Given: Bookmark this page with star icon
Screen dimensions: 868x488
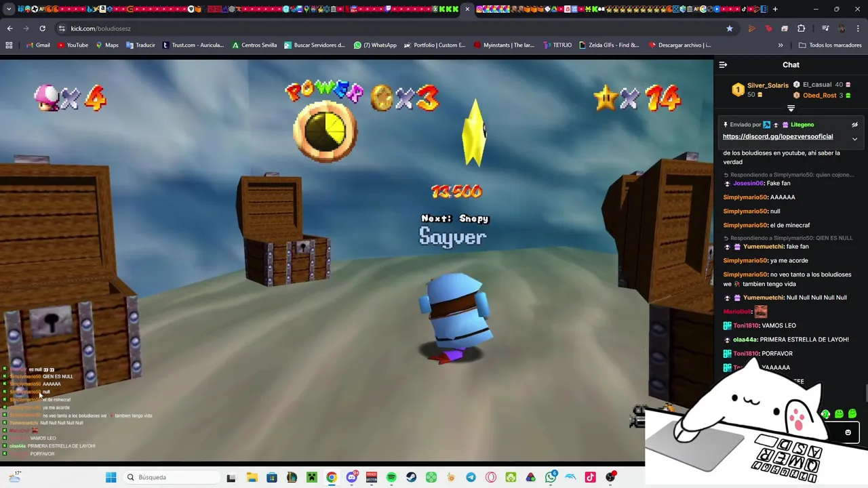Looking at the screenshot, I should 730,28.
